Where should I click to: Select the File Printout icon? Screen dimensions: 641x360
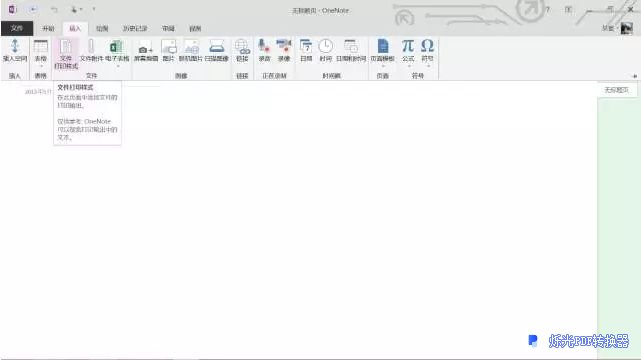point(66,46)
